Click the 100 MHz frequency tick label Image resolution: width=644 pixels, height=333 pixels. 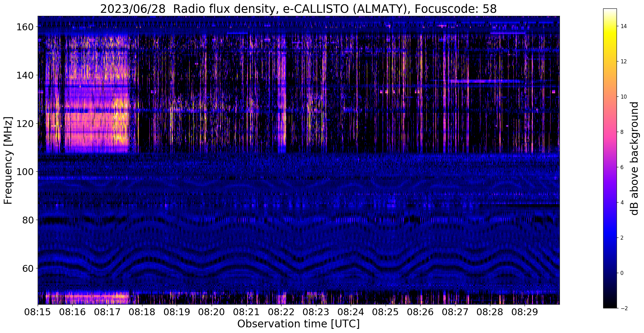(x=26, y=172)
